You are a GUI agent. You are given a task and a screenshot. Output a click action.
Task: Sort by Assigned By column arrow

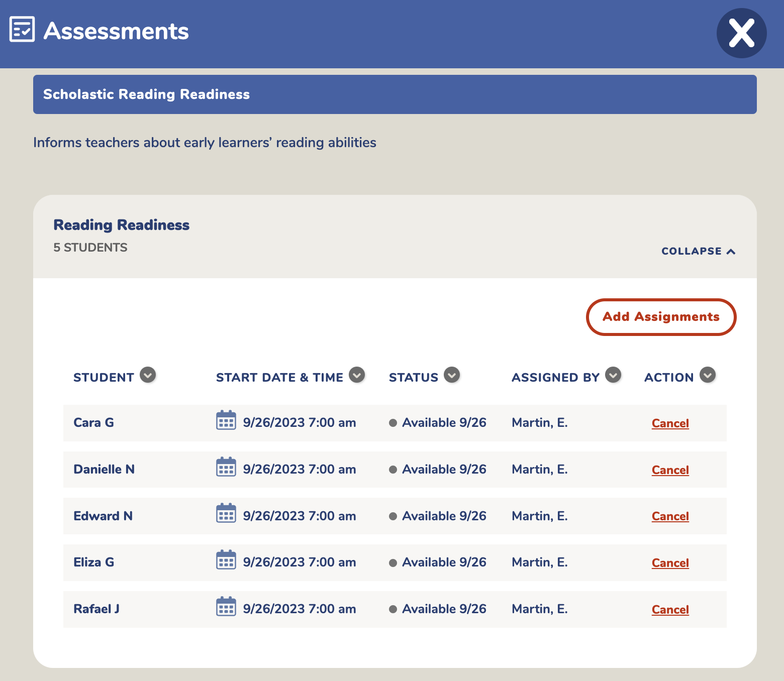613,375
